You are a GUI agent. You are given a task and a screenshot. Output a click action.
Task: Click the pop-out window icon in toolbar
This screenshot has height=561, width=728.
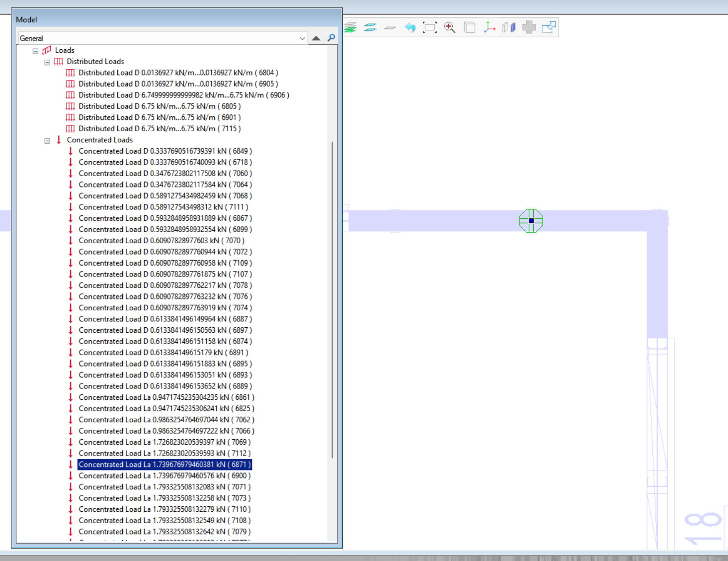coord(549,28)
